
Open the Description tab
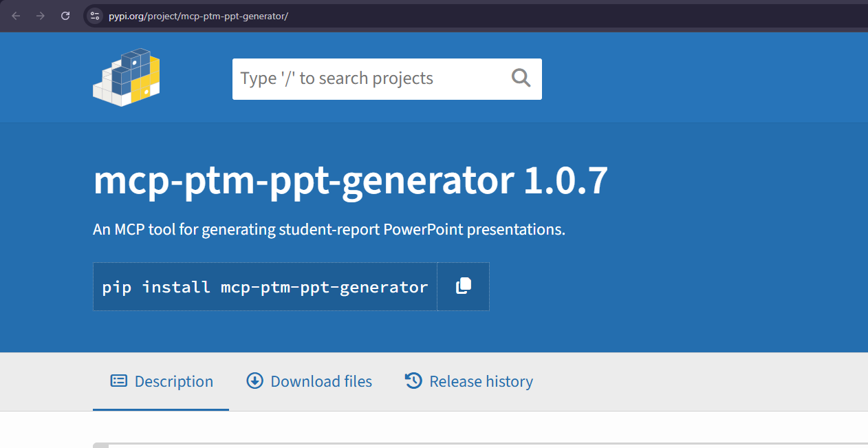tap(161, 381)
